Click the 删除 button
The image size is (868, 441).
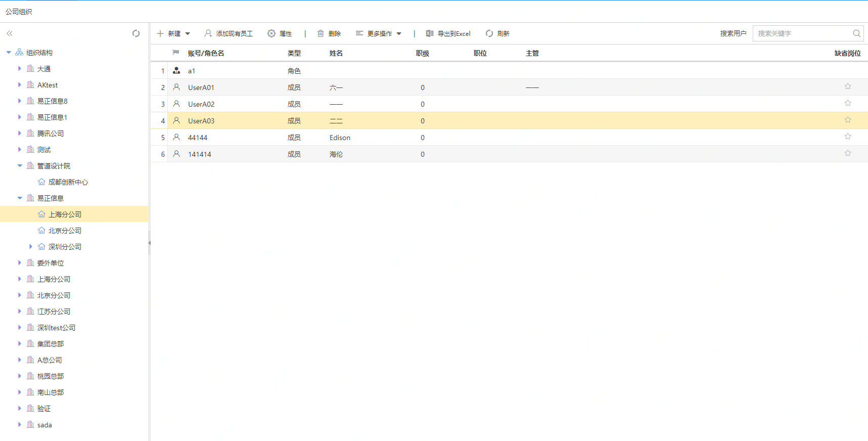click(x=329, y=33)
